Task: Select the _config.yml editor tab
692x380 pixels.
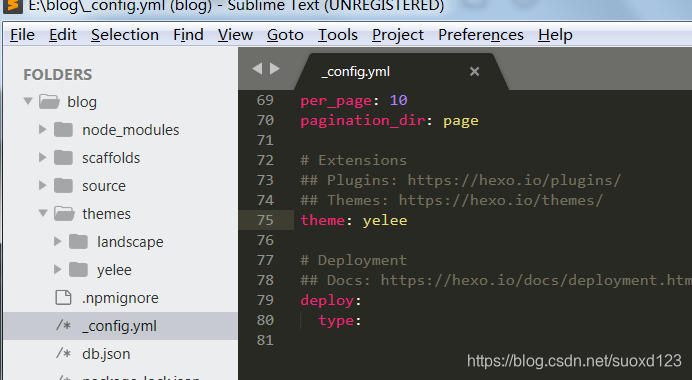Action: [402, 71]
